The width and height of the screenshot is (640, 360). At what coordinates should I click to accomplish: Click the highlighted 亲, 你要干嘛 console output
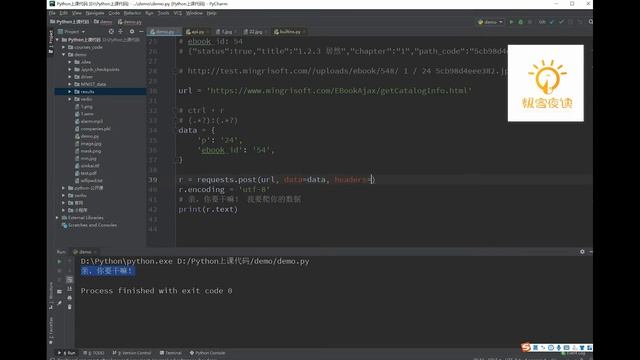[x=107, y=271]
